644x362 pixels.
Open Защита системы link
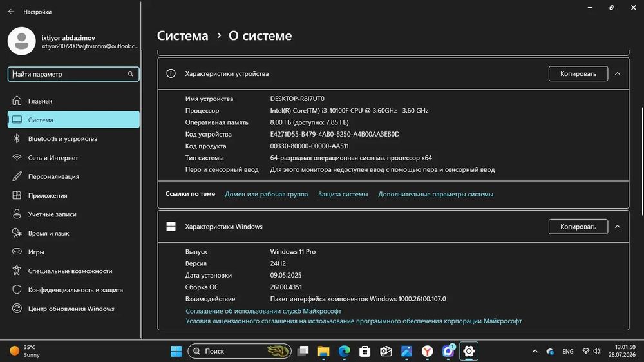[x=343, y=194]
